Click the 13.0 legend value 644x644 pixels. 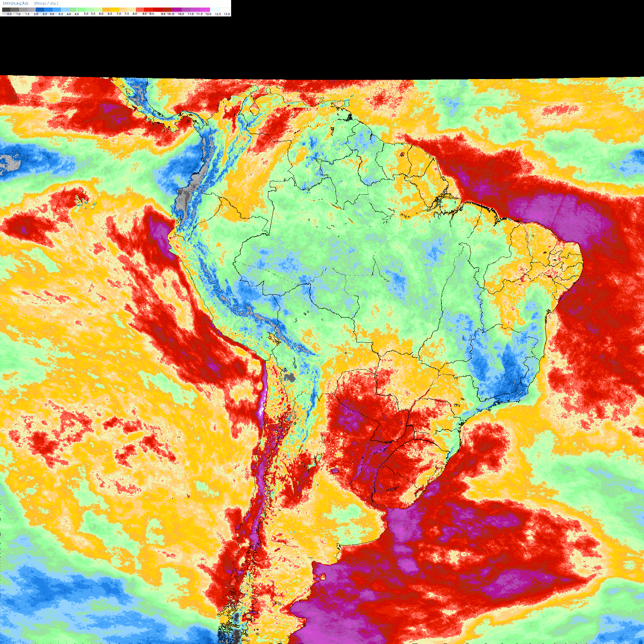tap(227, 14)
